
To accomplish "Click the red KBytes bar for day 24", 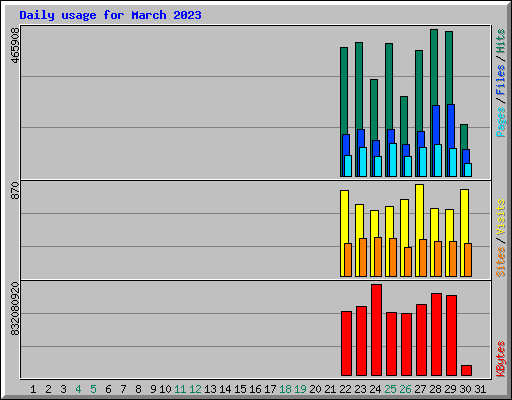I will pyautogui.click(x=377, y=330).
